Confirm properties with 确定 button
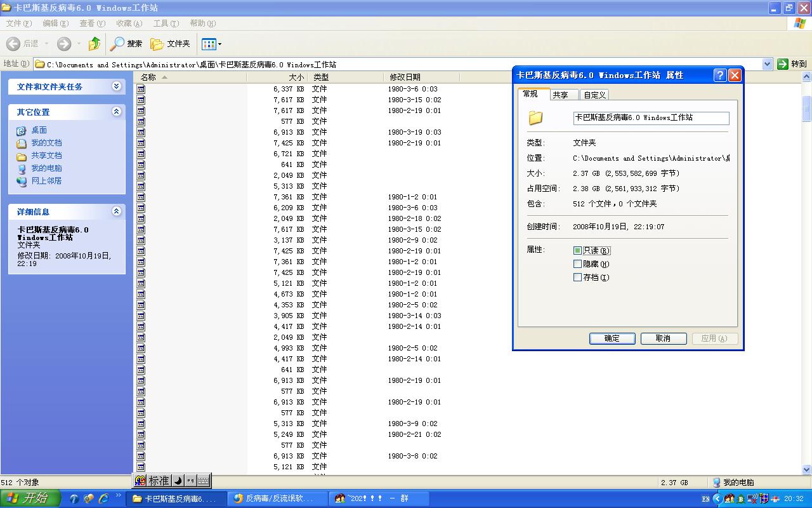Image resolution: width=812 pixels, height=508 pixels. click(x=612, y=338)
